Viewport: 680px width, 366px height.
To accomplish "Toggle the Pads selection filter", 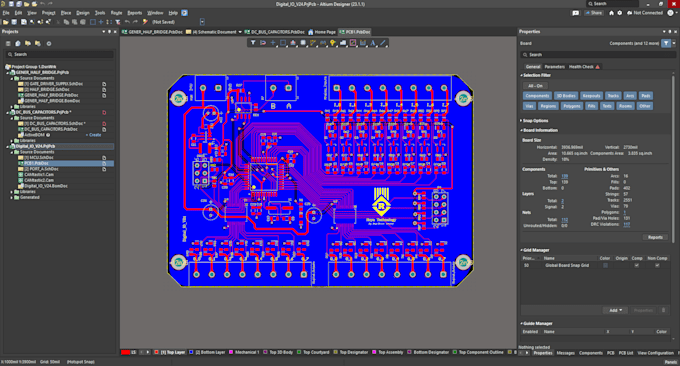I will (646, 96).
